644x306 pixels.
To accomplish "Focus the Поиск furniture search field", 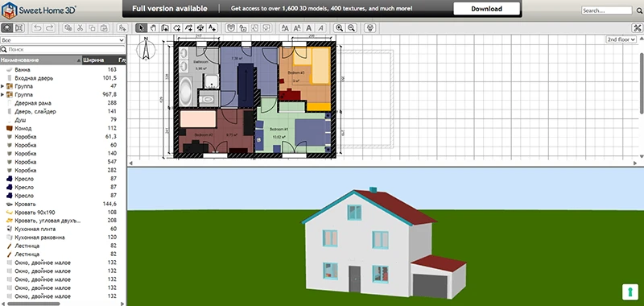I will [x=63, y=49].
